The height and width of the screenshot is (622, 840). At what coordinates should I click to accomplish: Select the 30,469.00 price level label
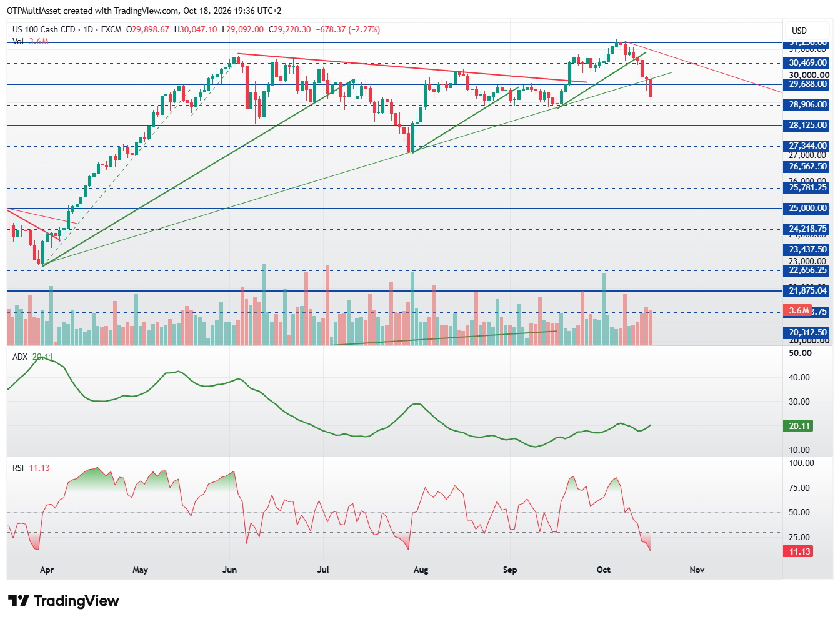point(807,63)
